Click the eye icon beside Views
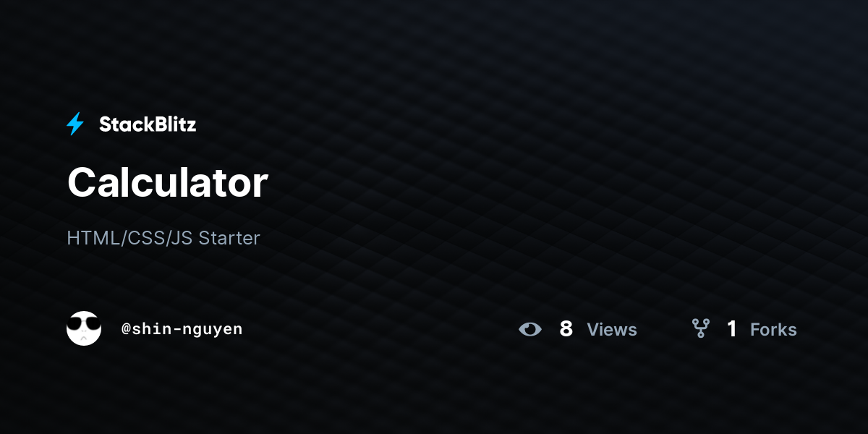The image size is (868, 434). [530, 329]
